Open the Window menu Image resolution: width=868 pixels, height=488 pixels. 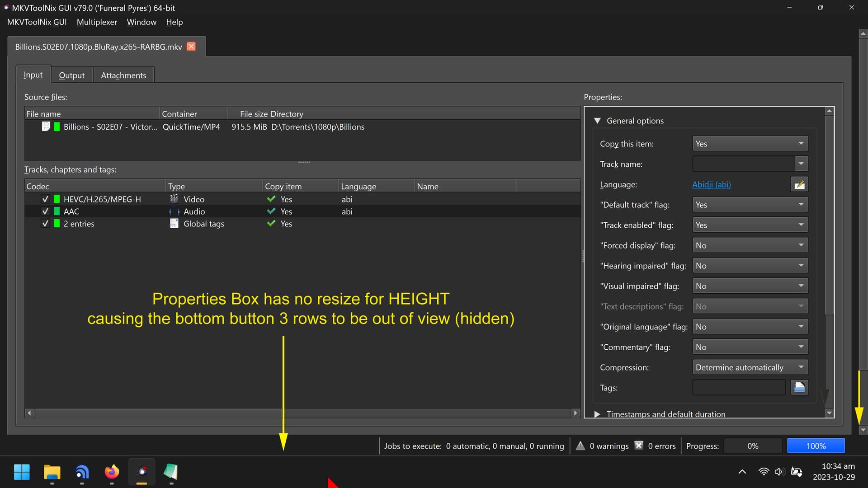(x=142, y=22)
